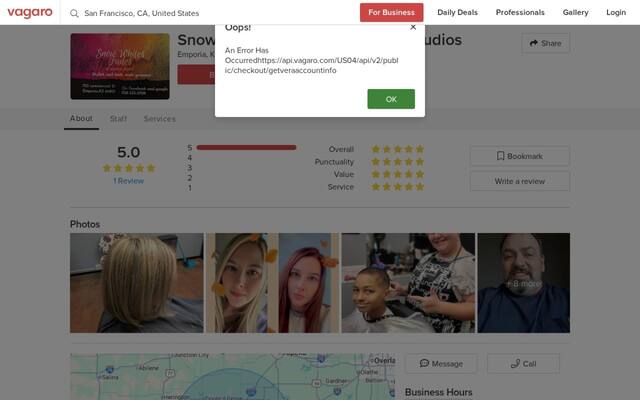Click Write a review button
640x400 pixels.
[x=520, y=181]
